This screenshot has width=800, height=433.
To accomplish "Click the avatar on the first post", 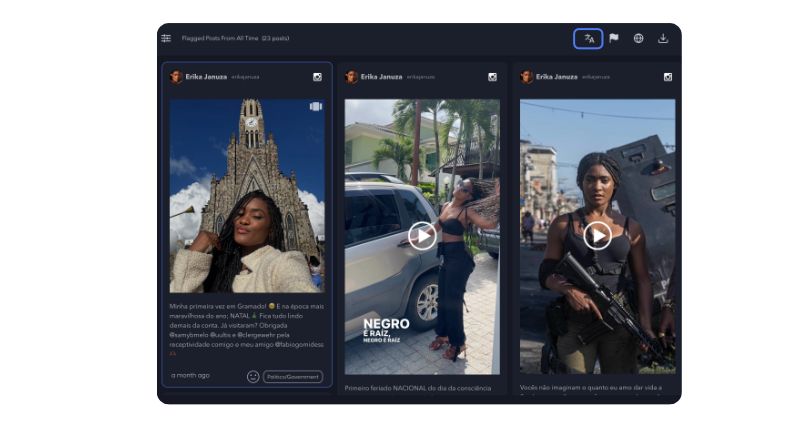I will 176,77.
